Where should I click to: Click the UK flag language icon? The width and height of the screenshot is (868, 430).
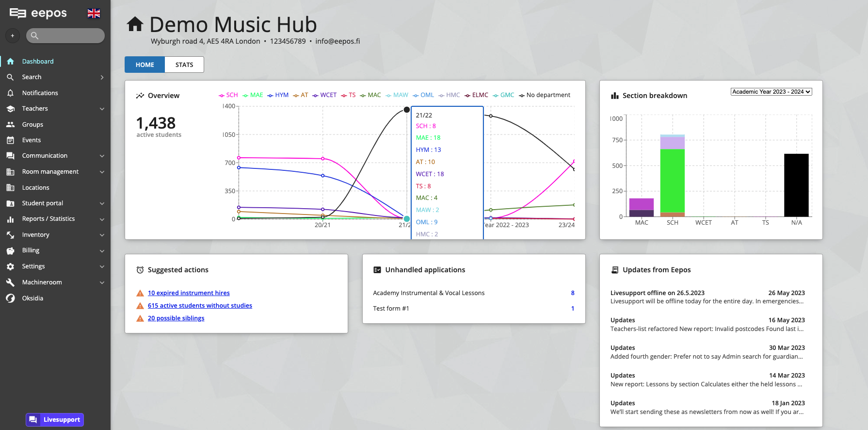[94, 14]
